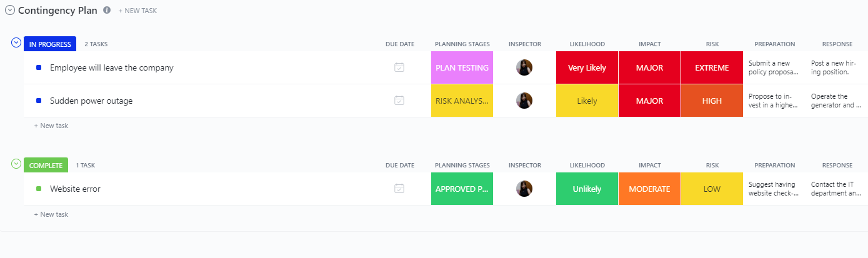Open due date calendar for Employee will leave task
This screenshot has height=258, width=868.
pos(399,67)
